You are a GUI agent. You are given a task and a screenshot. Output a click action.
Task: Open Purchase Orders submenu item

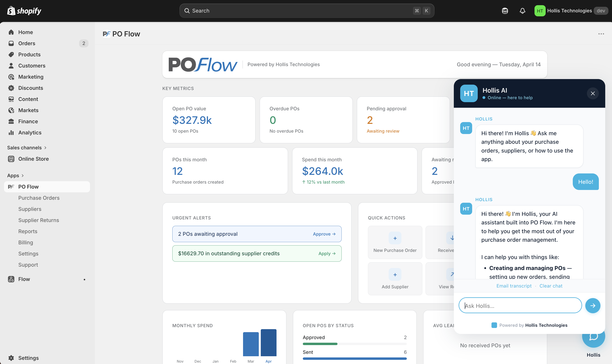(39, 198)
